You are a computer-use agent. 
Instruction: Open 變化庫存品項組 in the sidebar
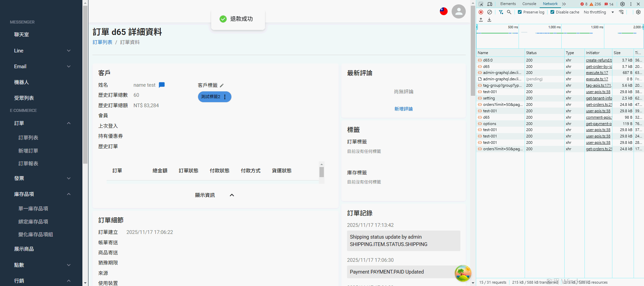pos(36,235)
